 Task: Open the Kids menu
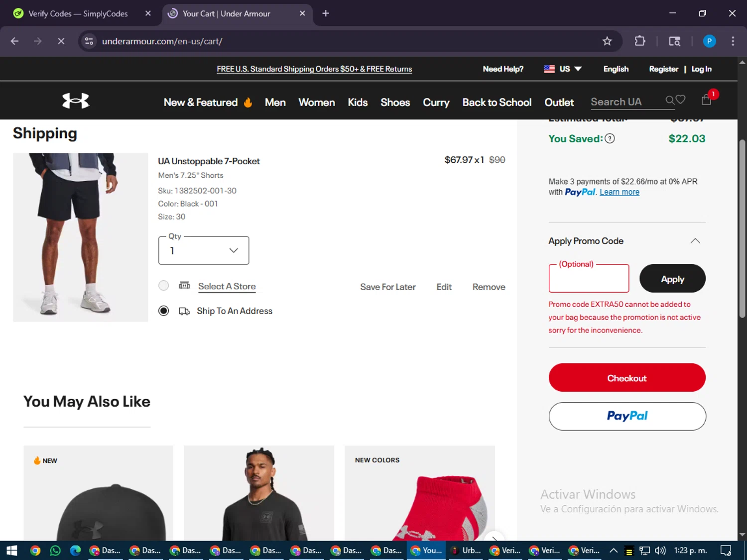click(358, 103)
